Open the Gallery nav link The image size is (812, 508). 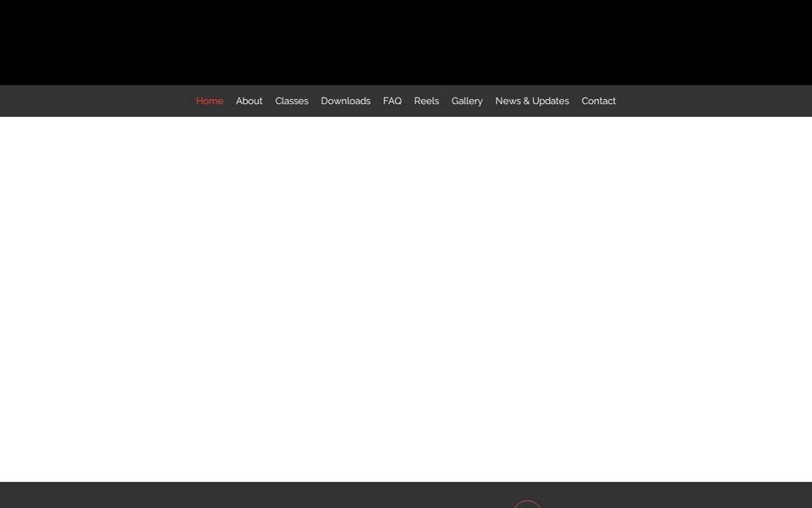tap(467, 101)
